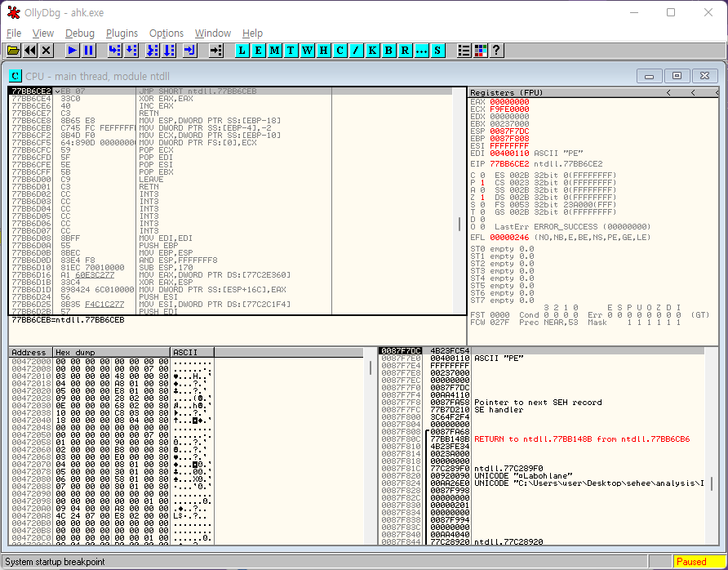The image size is (728, 570).
Task: Minimize the CPU child window
Action: coord(649,76)
